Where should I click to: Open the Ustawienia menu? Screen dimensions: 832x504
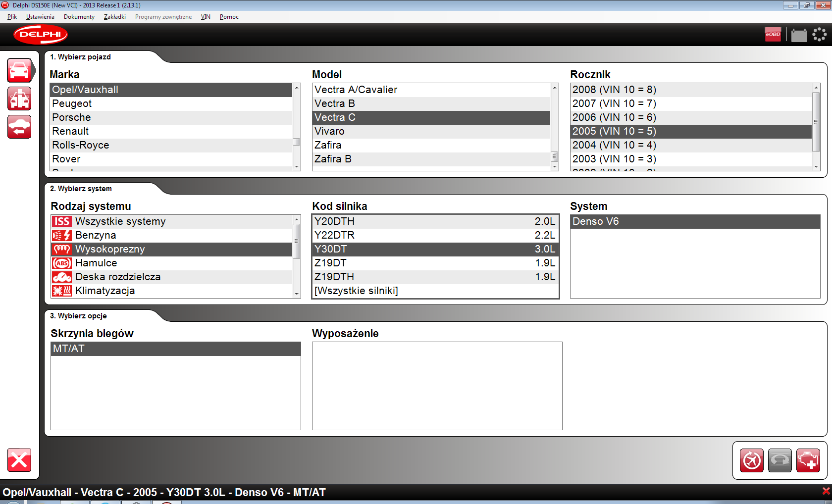[x=40, y=17]
